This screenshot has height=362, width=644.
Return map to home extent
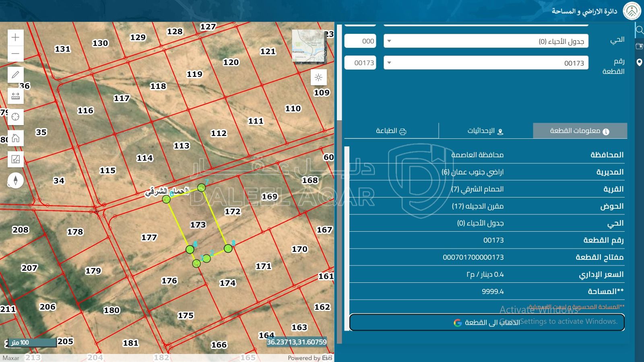[15, 138]
